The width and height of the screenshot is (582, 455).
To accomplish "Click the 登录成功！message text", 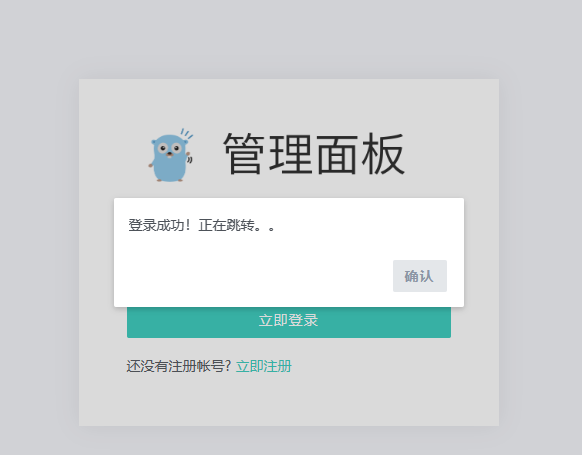I will click(x=160, y=225).
